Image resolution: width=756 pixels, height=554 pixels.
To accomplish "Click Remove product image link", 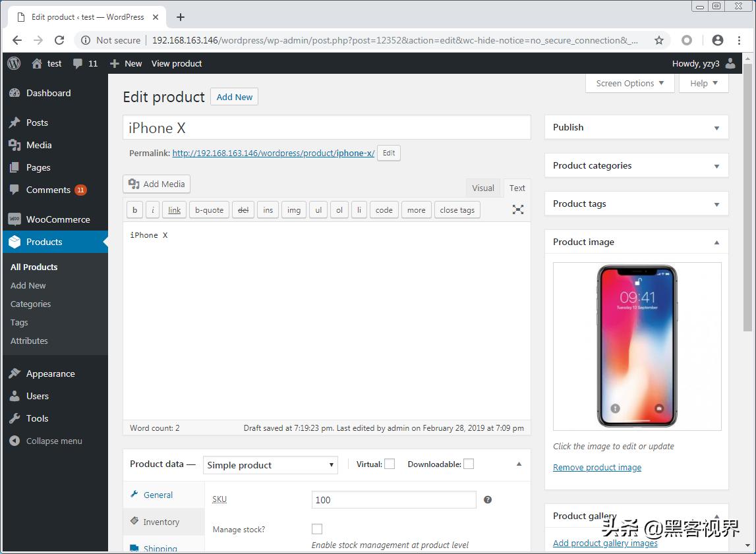I will tap(597, 467).
